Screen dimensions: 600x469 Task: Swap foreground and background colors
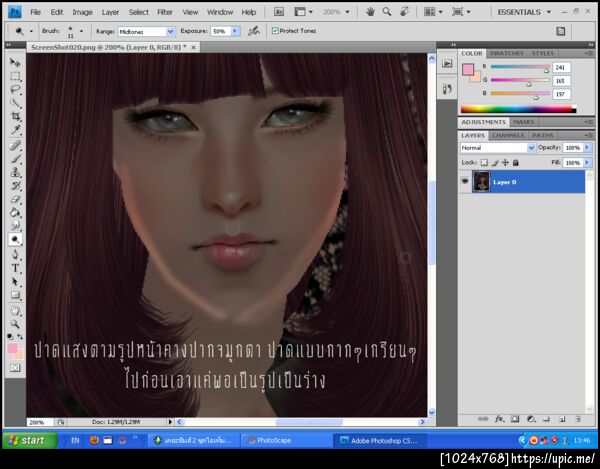pos(20,337)
